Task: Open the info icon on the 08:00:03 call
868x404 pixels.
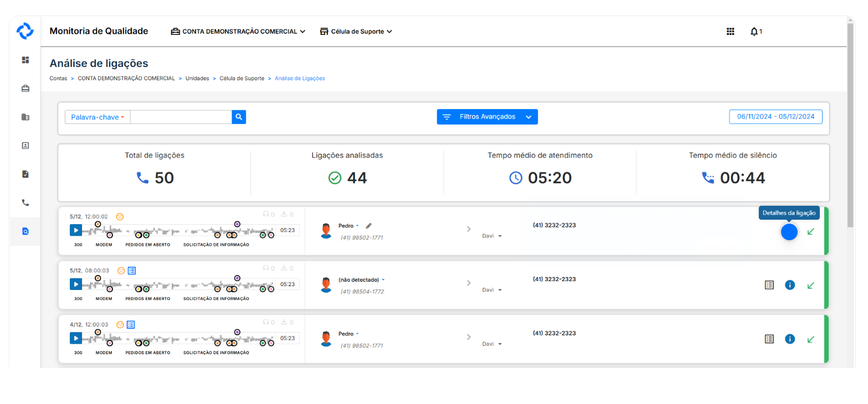Action: coord(790,285)
